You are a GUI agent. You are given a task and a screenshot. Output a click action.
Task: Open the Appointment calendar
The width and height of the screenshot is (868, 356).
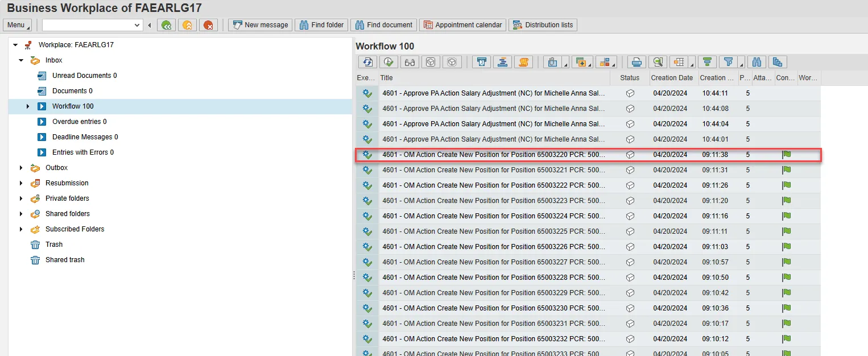[462, 25]
